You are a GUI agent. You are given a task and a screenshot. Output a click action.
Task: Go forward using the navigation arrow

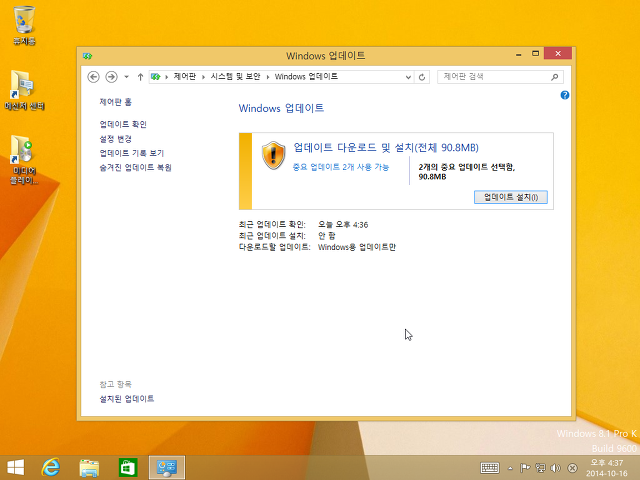pos(111,77)
